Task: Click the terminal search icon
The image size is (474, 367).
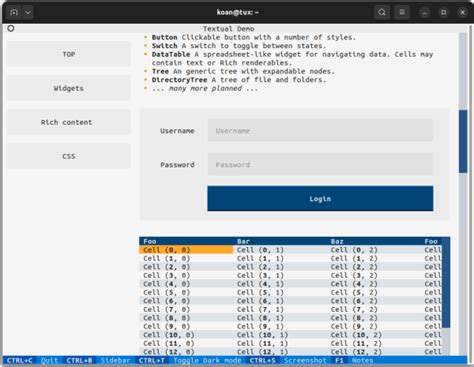Action: pos(382,13)
